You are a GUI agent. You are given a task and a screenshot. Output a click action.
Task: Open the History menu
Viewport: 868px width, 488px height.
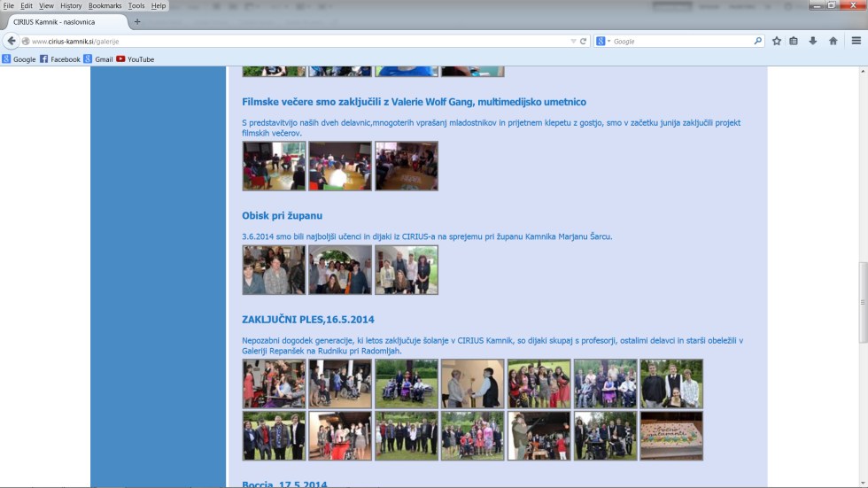click(71, 5)
